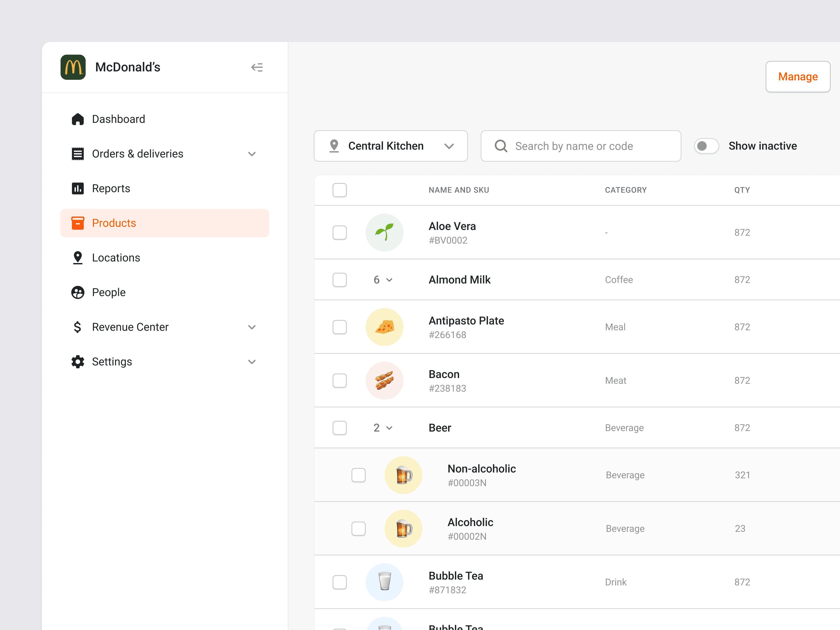
Task: Click the Aloe Vera sprout thumbnail
Action: pos(385,232)
